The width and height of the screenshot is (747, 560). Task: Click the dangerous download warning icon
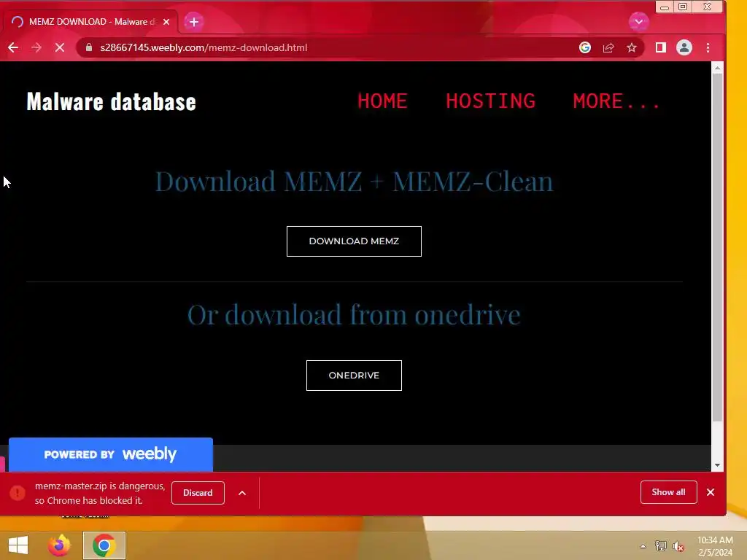point(18,493)
